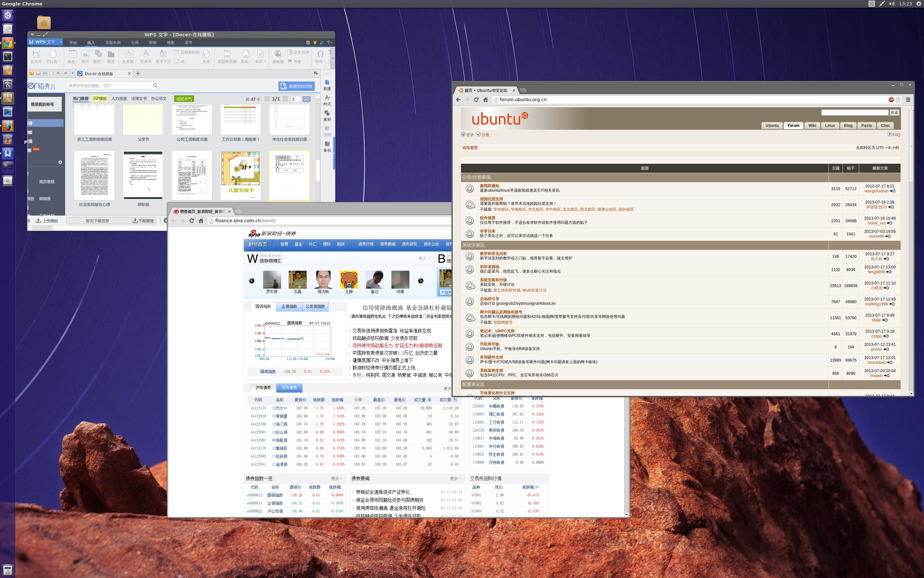Reload the Ubuntu forum page in Chrome
The height and width of the screenshot is (578, 924).
476,100
